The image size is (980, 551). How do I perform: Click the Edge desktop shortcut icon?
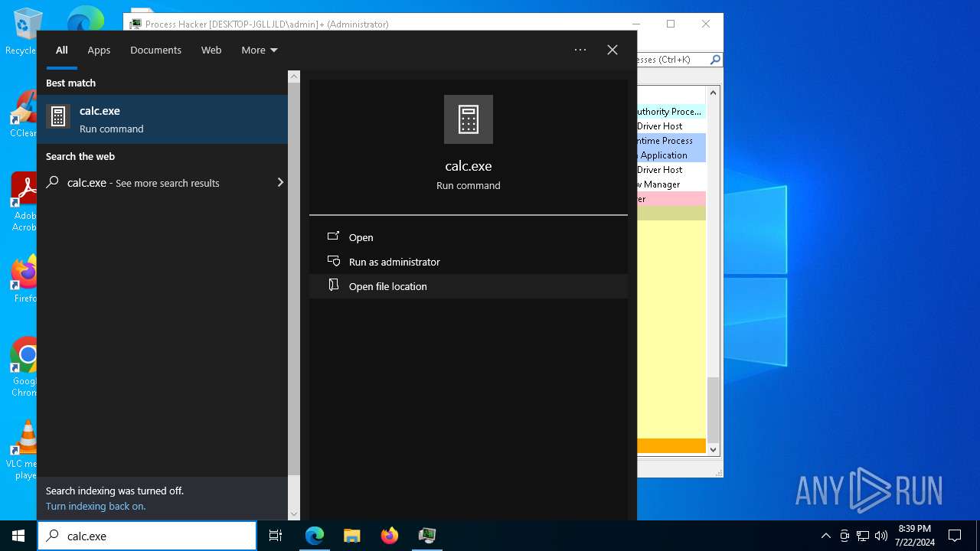pos(84,19)
